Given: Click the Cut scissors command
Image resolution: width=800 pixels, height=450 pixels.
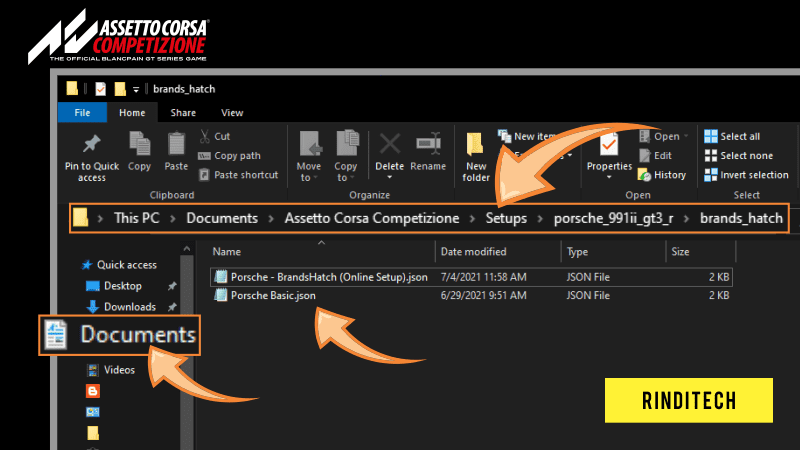Looking at the screenshot, I should (214, 136).
